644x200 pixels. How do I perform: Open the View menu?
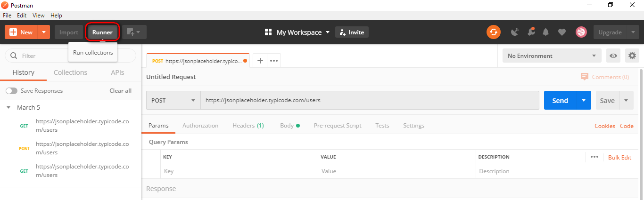(39, 16)
